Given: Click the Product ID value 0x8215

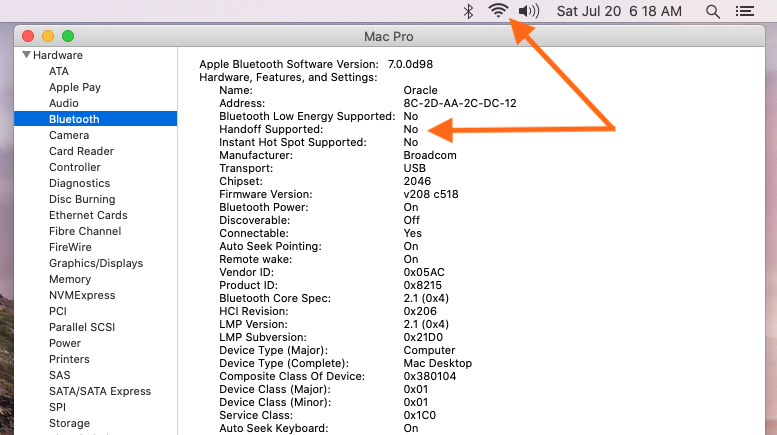Looking at the screenshot, I should pyautogui.click(x=422, y=285).
